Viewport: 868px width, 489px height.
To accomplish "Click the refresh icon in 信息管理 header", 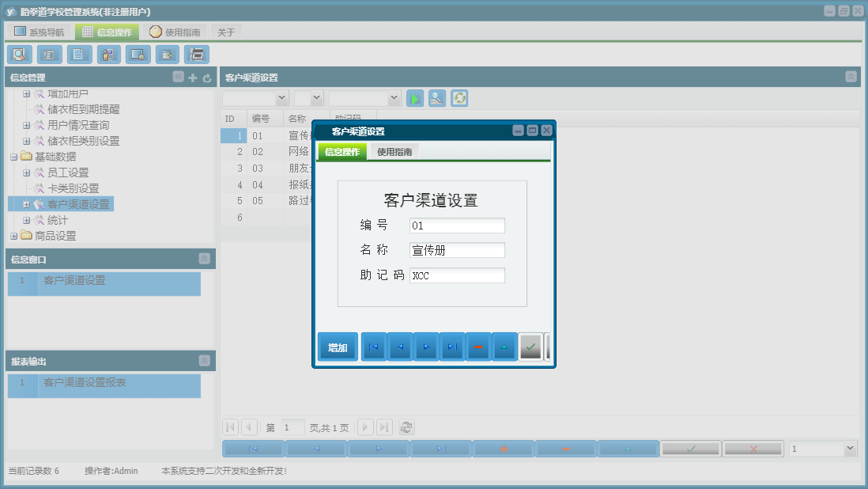I will tap(207, 78).
